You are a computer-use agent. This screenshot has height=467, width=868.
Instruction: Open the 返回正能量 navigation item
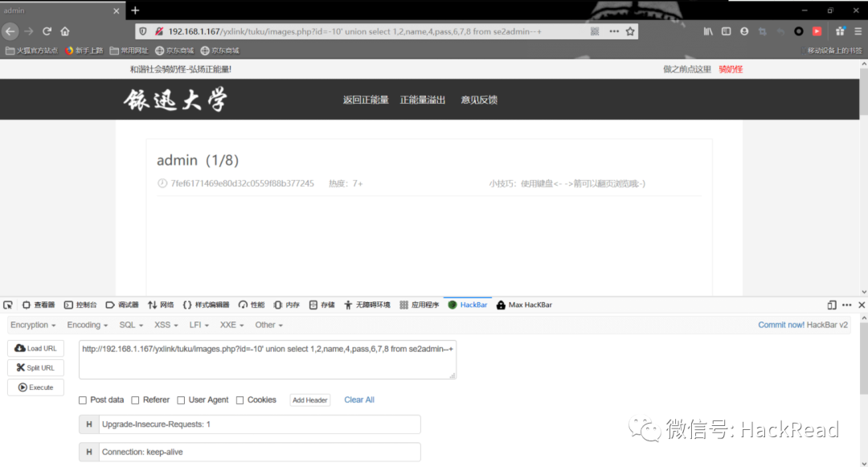coord(366,100)
